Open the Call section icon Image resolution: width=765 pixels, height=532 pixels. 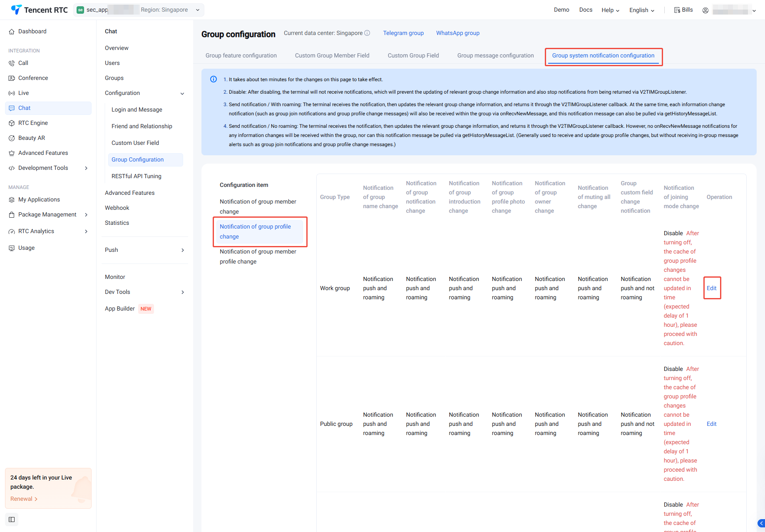(12, 63)
